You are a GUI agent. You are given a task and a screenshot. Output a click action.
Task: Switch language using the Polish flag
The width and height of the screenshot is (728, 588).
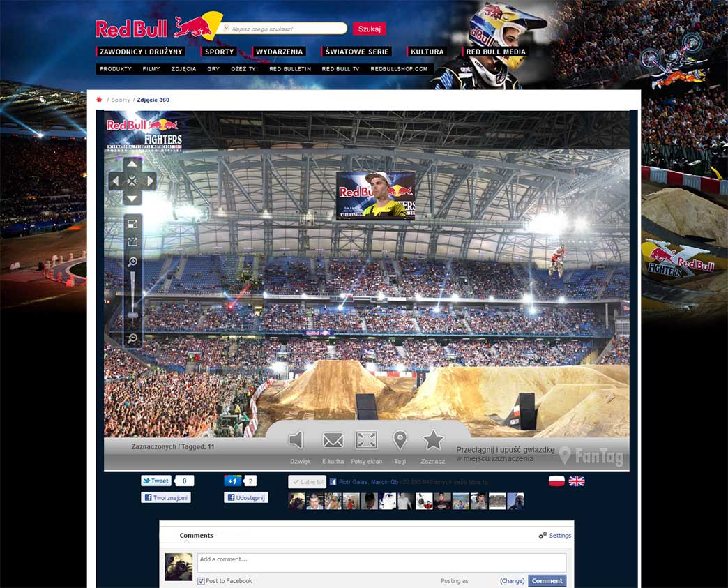556,481
